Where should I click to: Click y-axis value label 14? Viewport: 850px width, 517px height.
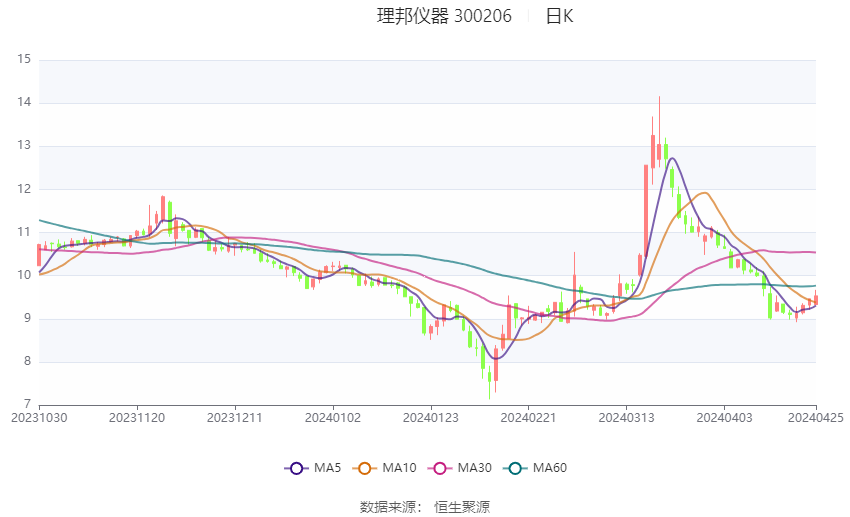coord(24,102)
